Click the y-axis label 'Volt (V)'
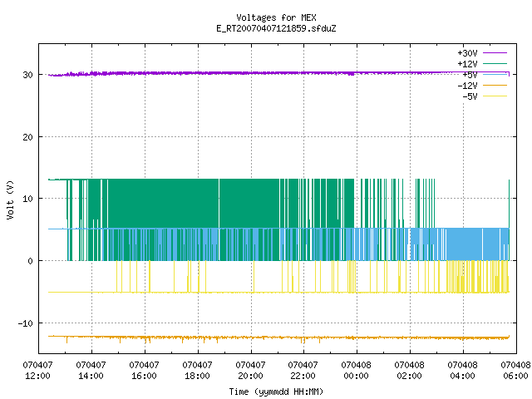Viewport: 532px width, 399px height. pos(10,199)
